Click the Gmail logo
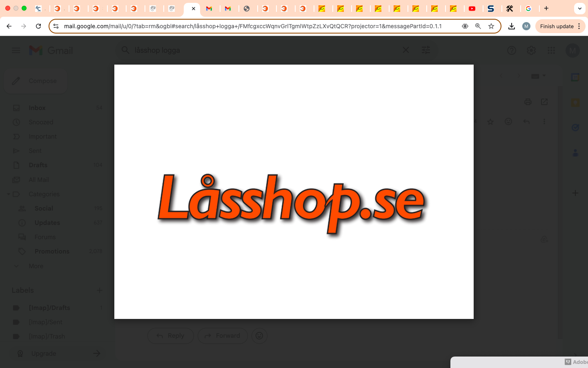Viewport: 588px width, 368px height. [51, 50]
